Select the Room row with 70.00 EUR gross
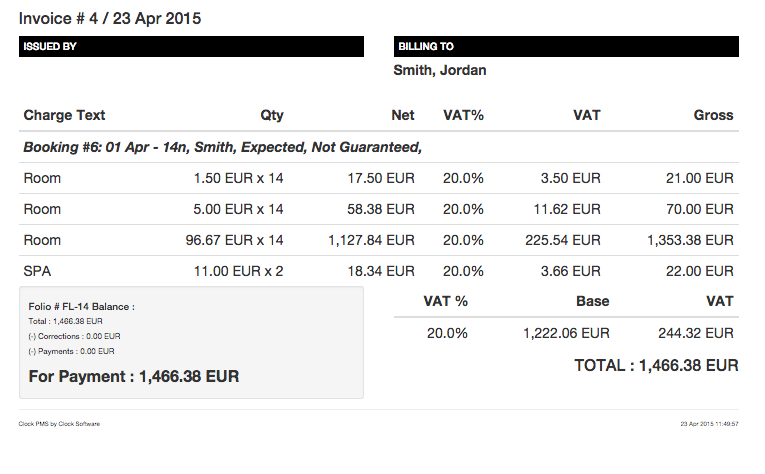Screen dimensions: 765x474 [x=379, y=209]
